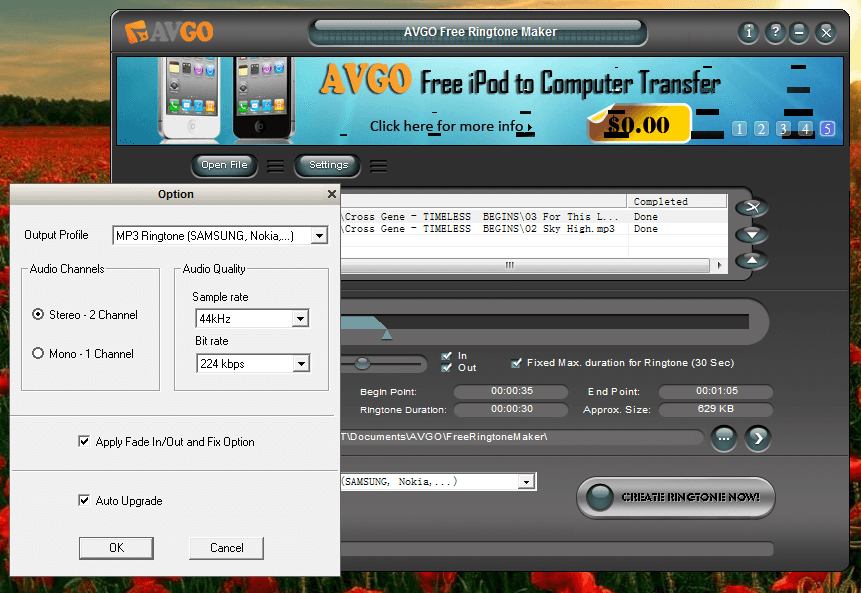Open program info via the 'i' icon

[749, 32]
